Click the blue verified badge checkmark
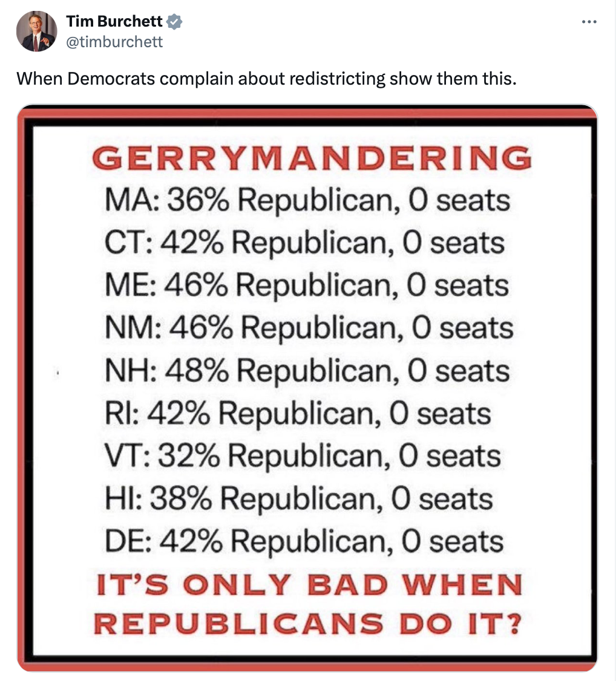 click(175, 22)
